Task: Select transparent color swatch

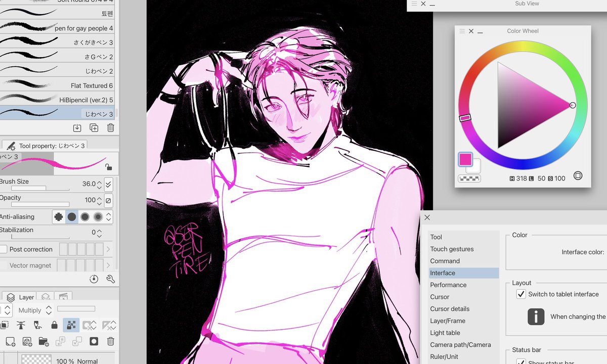Action: point(469,178)
